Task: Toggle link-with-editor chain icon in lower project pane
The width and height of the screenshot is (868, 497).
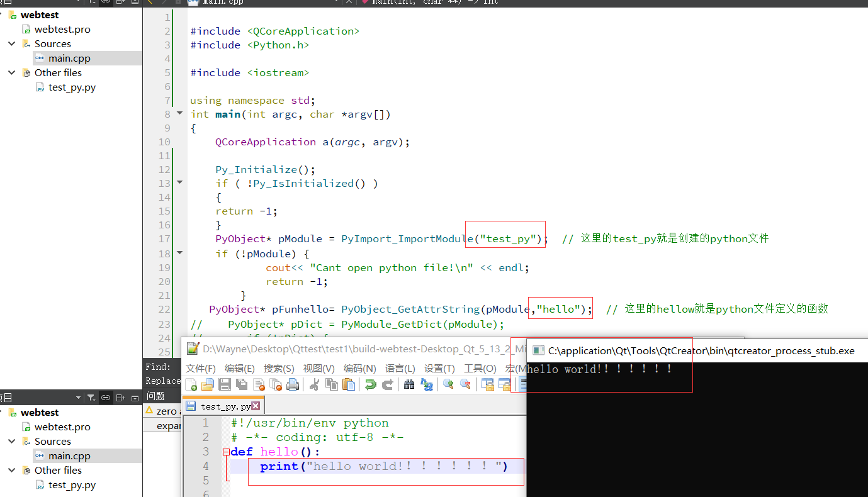Action: 106,398
